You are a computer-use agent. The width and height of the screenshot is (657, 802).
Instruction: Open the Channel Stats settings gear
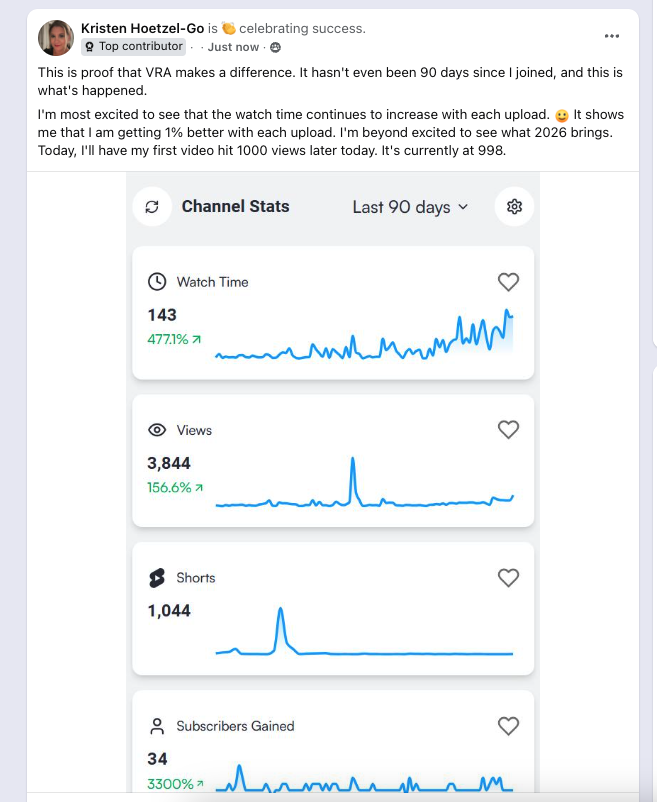click(x=515, y=207)
